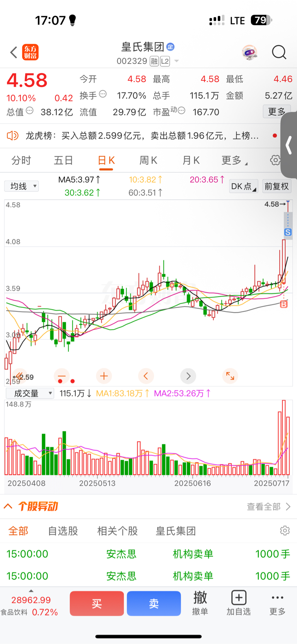This screenshot has width=297, height=644.
Task: Move chart left with arrow icon
Action: [x=146, y=376]
